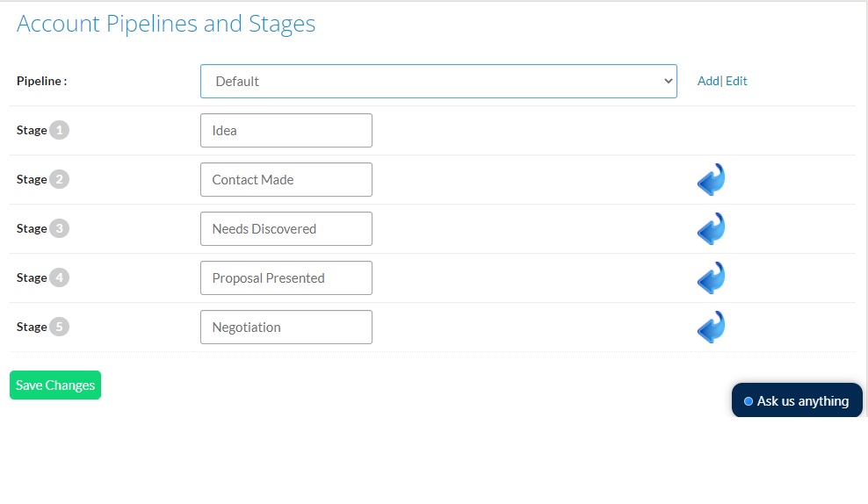
Task: Click the Stage 4 number badge
Action: point(59,277)
